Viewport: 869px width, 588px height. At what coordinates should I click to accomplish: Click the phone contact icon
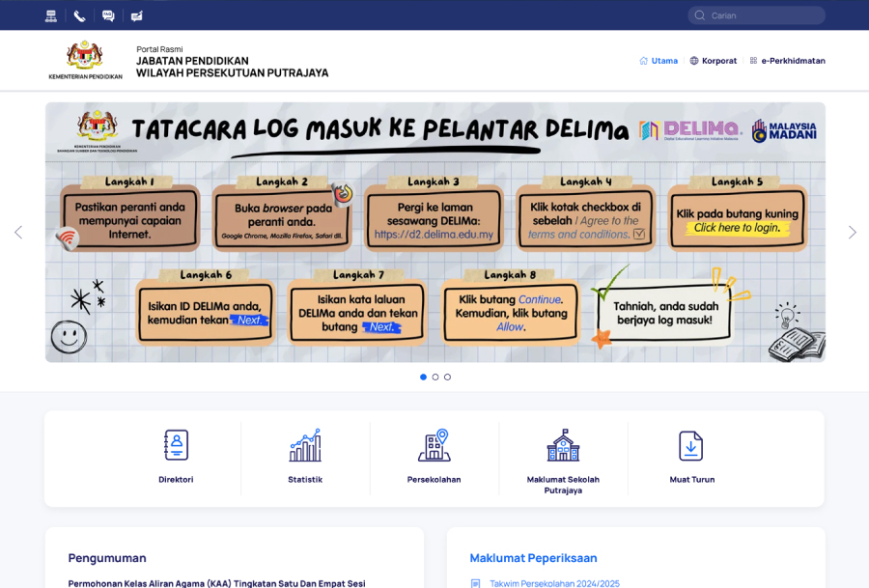[x=79, y=15]
